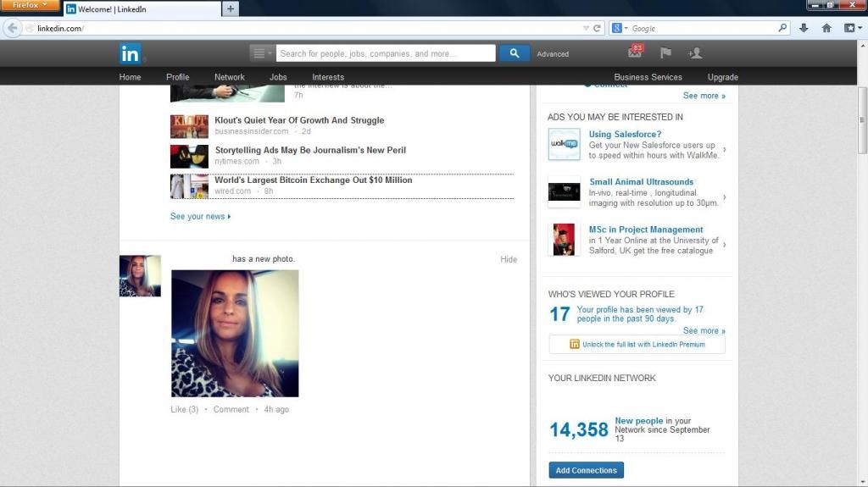Hide the new photo update

(x=509, y=259)
